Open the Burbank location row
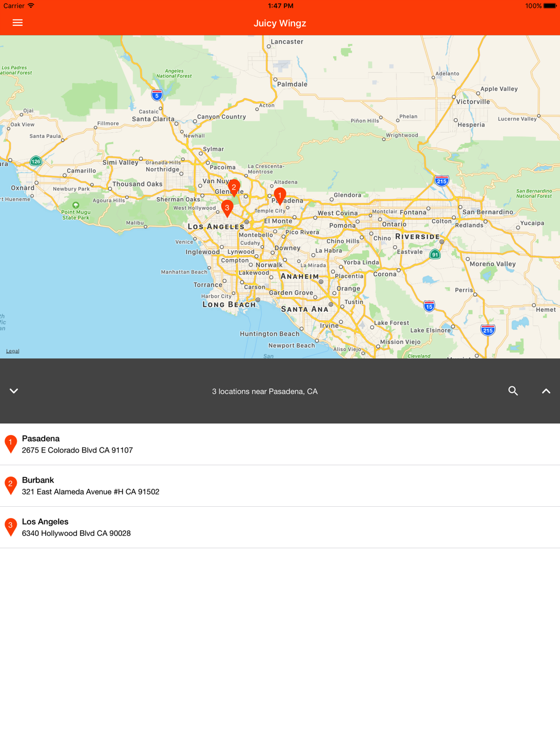The width and height of the screenshot is (560, 747). 280,486
